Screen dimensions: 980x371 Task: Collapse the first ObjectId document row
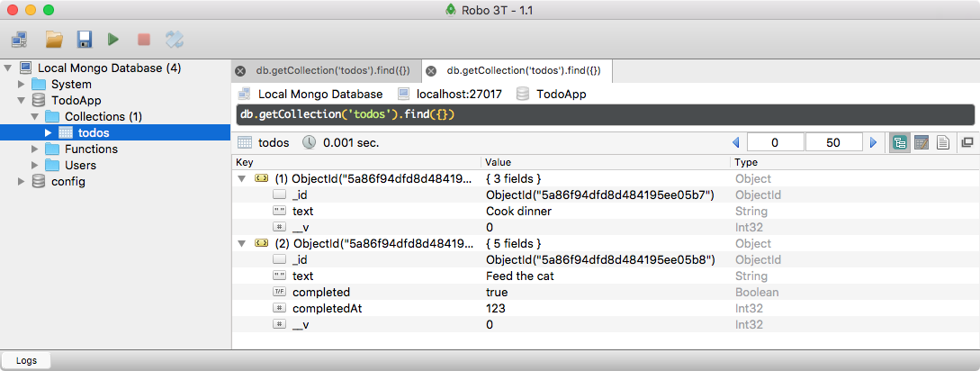241,178
